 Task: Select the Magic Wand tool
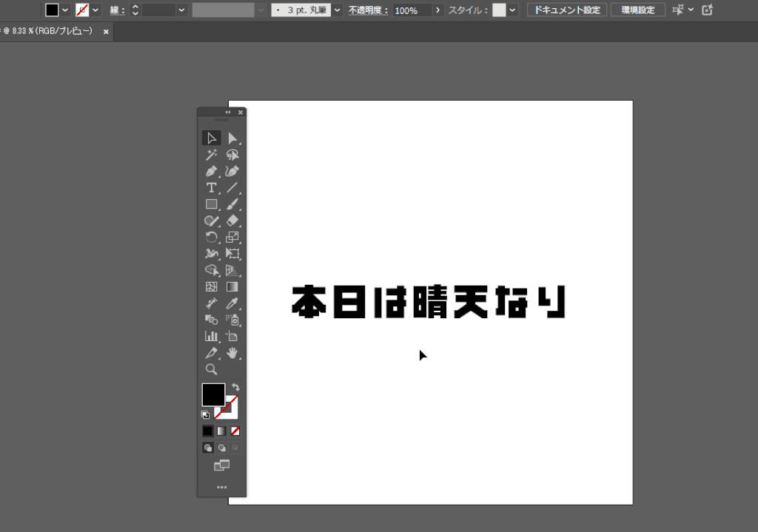coord(211,155)
